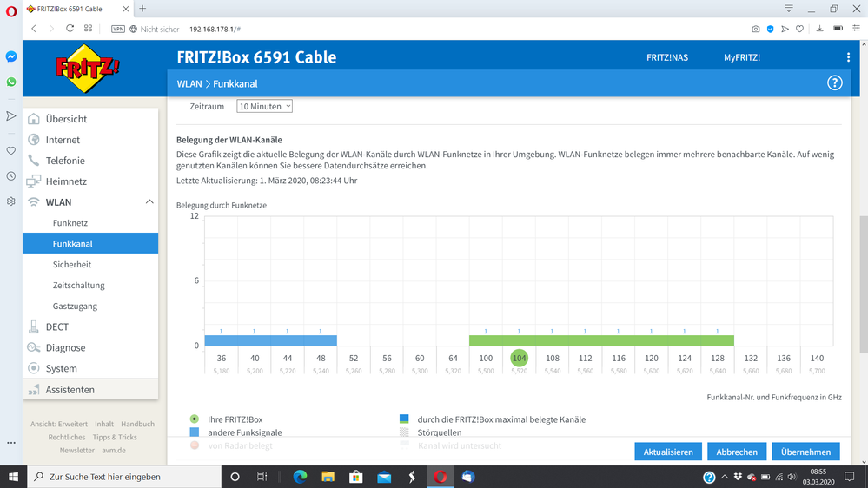Image resolution: width=868 pixels, height=488 pixels.
Task: Open Tipps & Tricks footer link
Action: pos(115,437)
